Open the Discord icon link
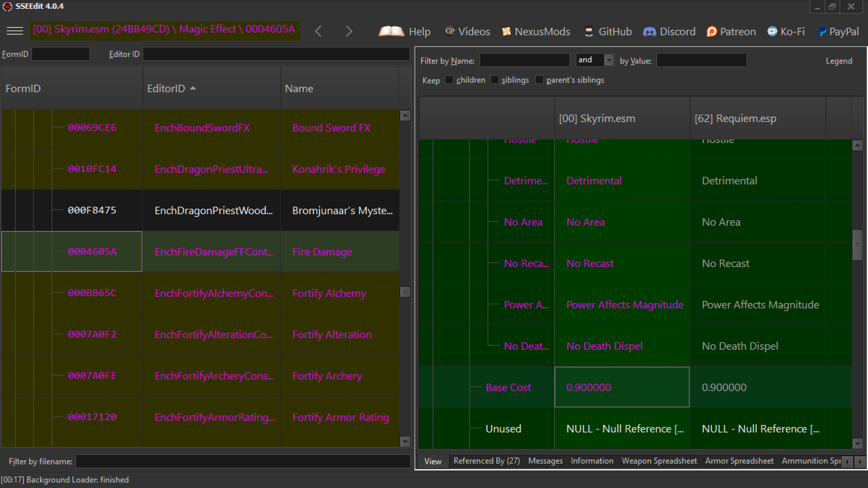The height and width of the screenshot is (488, 868). (x=649, y=32)
